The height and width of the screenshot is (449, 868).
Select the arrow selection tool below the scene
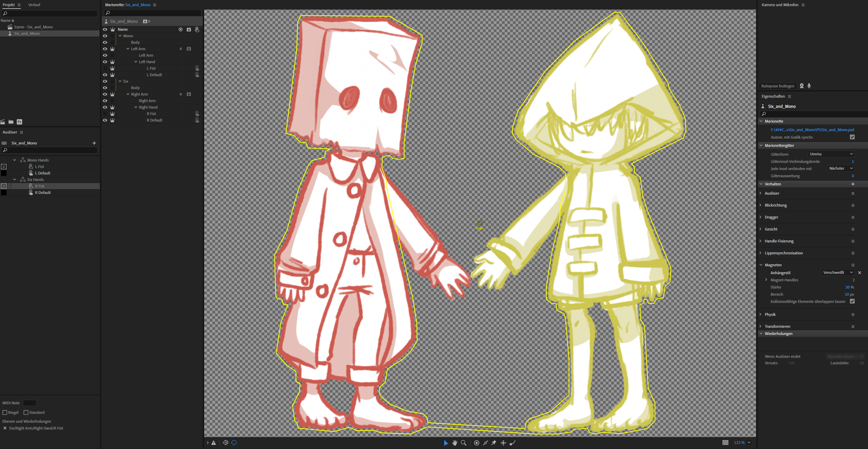(446, 443)
